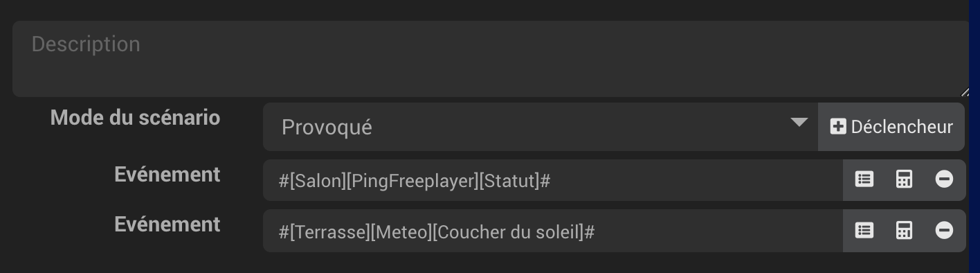Select the Provoqué value text
The height and width of the screenshot is (273, 980).
coord(327,127)
